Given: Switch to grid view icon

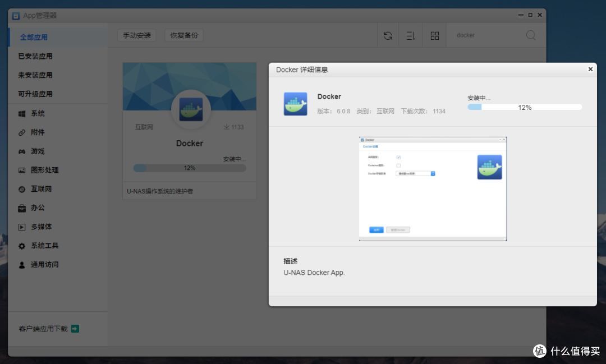Looking at the screenshot, I should (x=435, y=36).
